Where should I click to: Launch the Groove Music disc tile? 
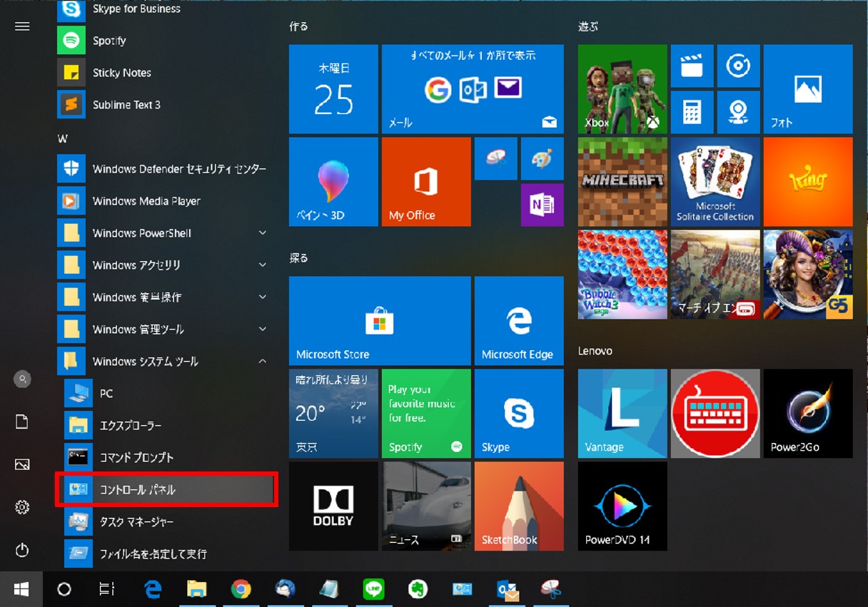tap(739, 66)
